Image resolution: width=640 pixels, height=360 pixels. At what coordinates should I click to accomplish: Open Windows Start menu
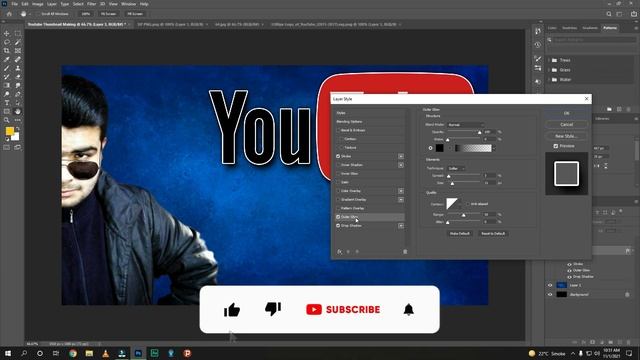8,353
